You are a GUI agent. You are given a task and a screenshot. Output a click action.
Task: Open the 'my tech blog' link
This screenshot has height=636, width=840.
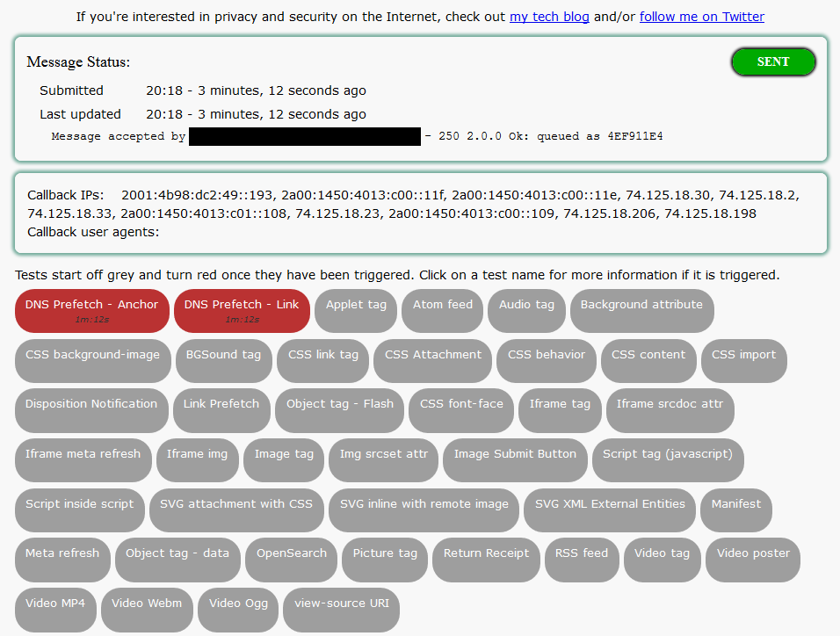point(549,17)
